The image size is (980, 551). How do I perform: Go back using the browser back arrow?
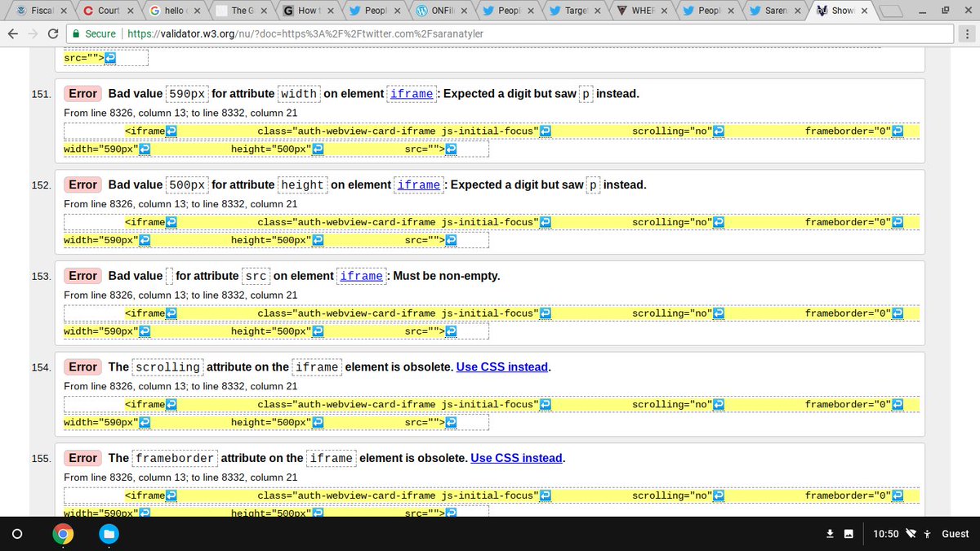[13, 33]
